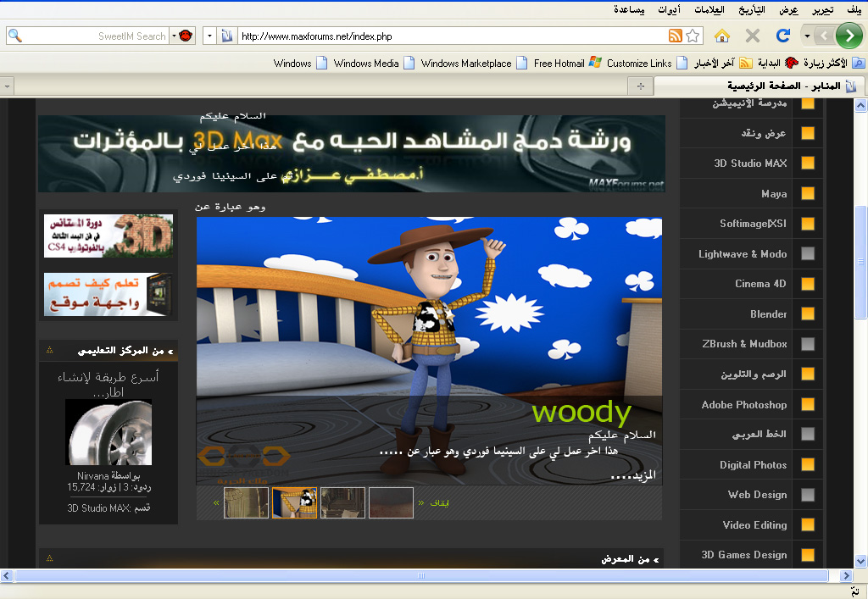Bookmark this page with the star icon
This screenshot has width=868, height=599.
click(x=693, y=36)
